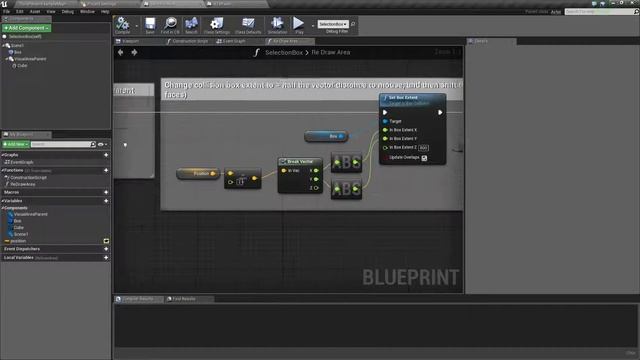640x360 pixels.
Task: Click the My Blueprint search field
Action: [x=63, y=144]
